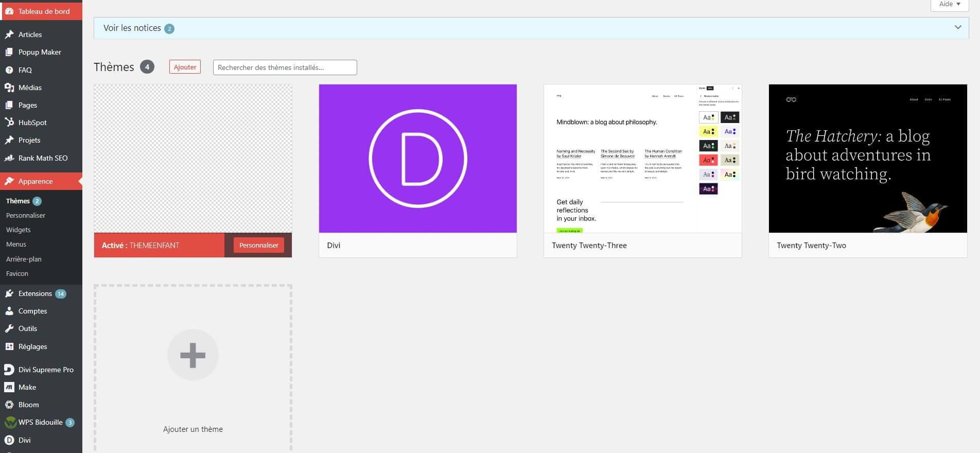
Task: Select Twenty Twenty-Three theme thumbnail
Action: point(643,159)
